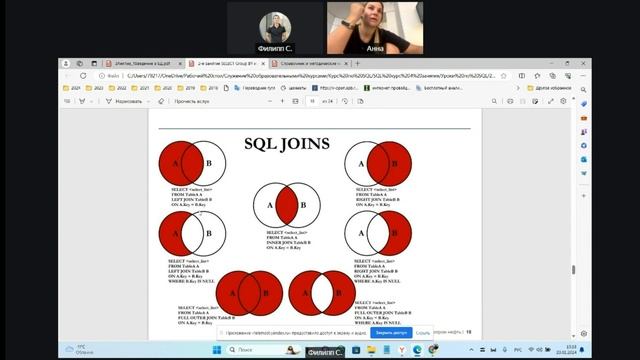This screenshot has height=360, width=640.
Task: Switch PDF page view layout
Action: 360,101
